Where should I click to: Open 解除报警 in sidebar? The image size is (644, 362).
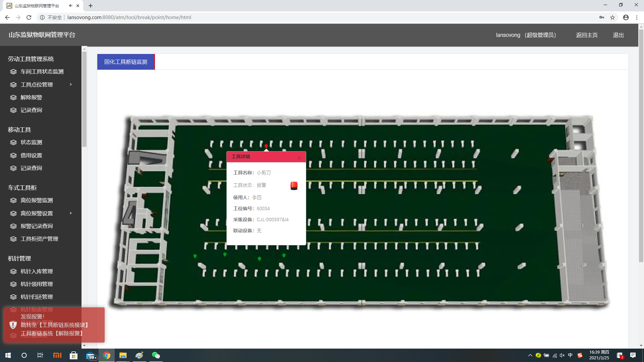pos(31,98)
